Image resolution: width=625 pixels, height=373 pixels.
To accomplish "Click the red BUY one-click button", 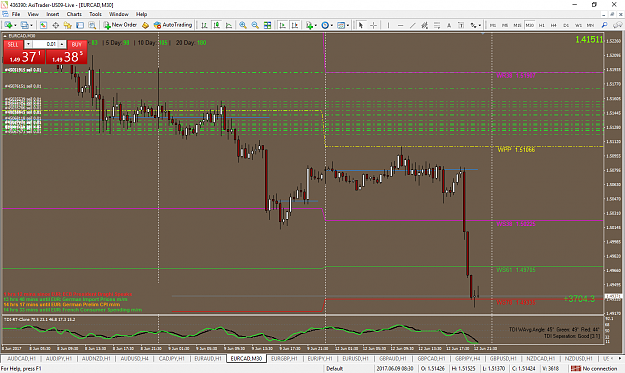I will [67, 52].
